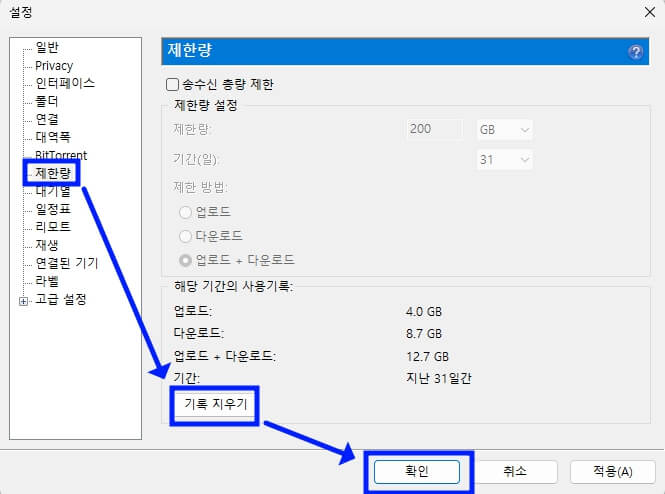Click the 제한량 200 input field
Viewport: 665px width, 494px height.
(x=434, y=129)
